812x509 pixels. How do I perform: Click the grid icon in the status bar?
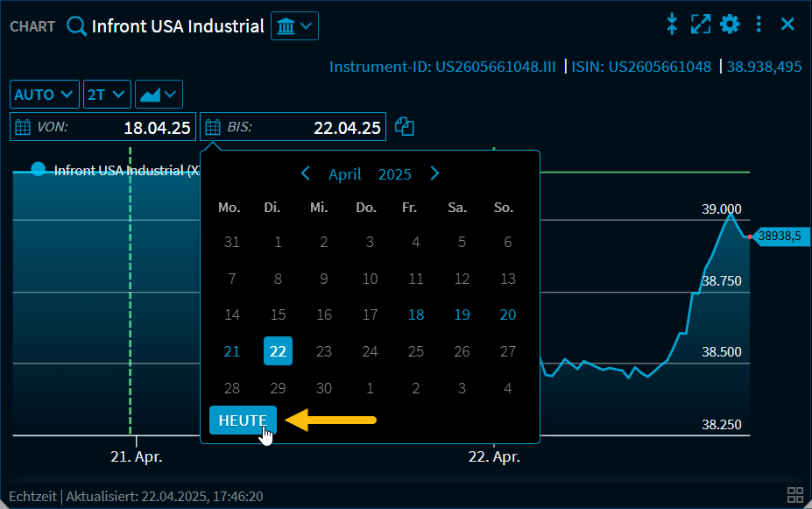coord(795,495)
